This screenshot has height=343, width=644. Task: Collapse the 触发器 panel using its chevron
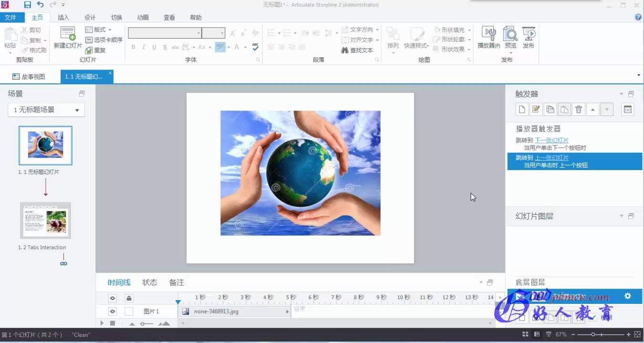point(621,93)
